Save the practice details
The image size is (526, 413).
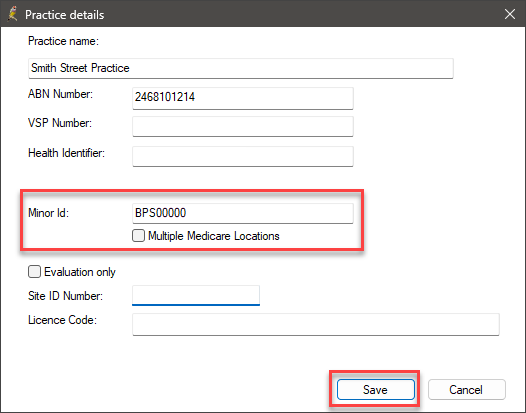click(376, 390)
